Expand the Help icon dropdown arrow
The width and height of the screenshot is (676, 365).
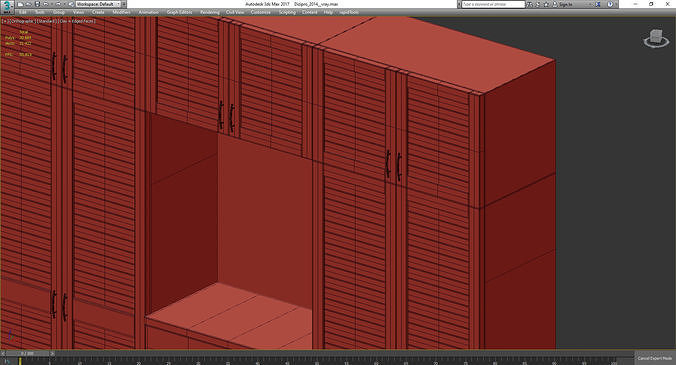coord(617,4)
